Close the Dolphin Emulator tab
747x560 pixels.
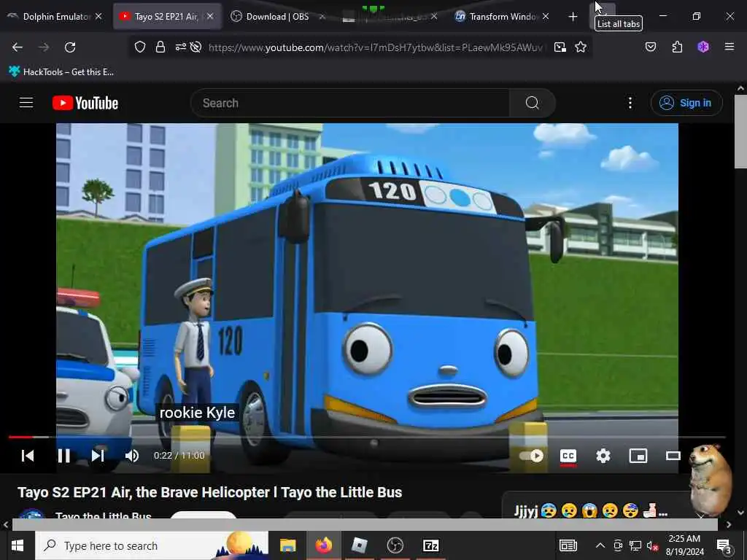tap(98, 16)
